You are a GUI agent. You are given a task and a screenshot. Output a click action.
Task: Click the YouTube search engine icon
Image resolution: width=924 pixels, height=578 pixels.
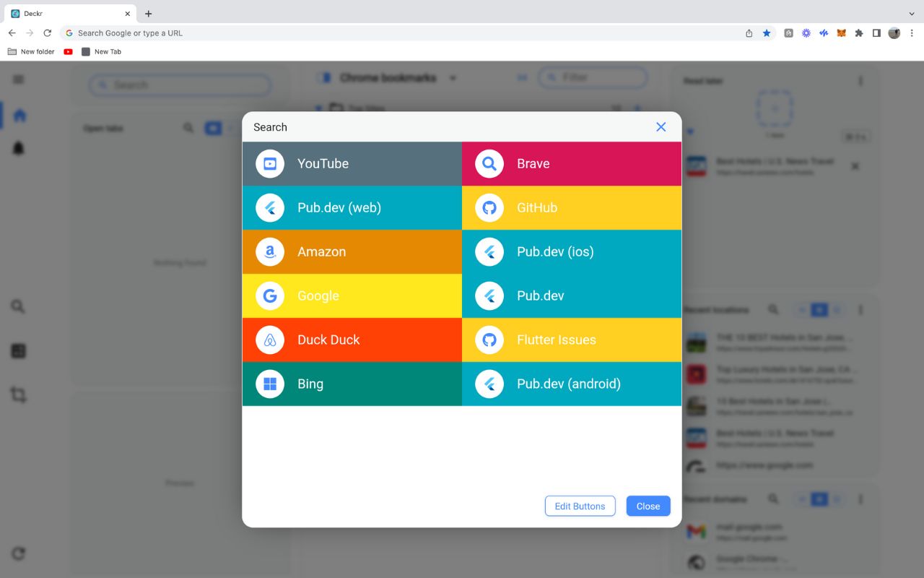(x=270, y=164)
